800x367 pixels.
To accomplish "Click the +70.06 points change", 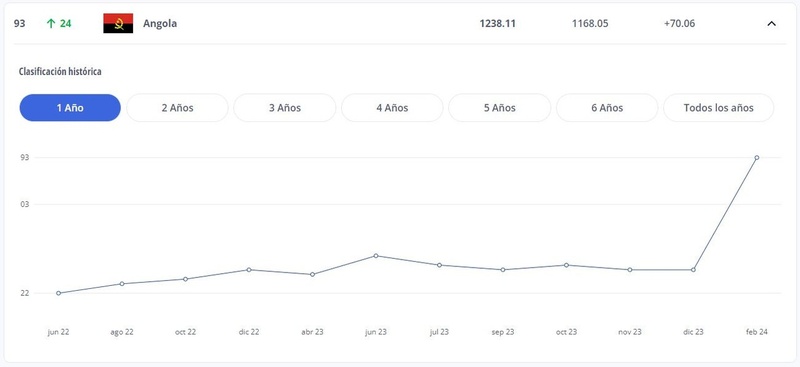I will coord(679,23).
